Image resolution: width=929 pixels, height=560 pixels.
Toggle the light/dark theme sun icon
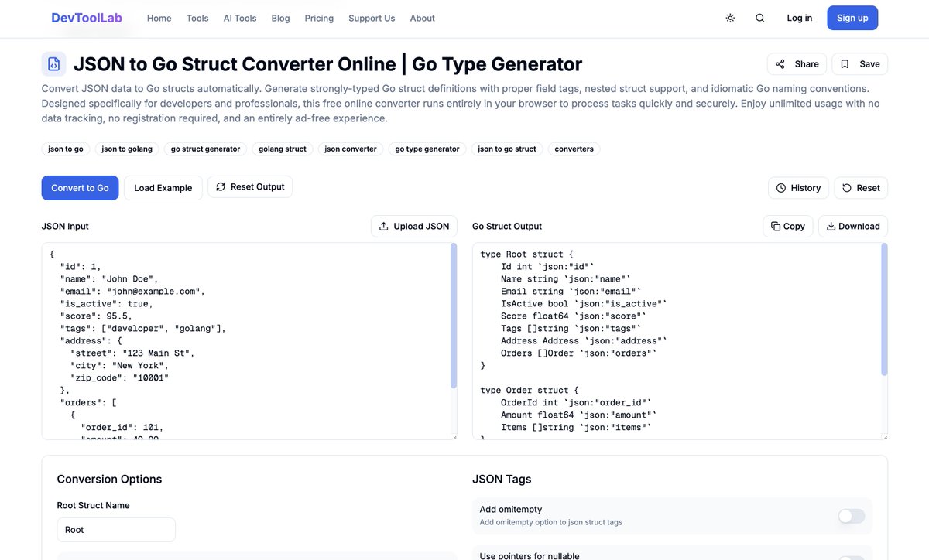[730, 18]
